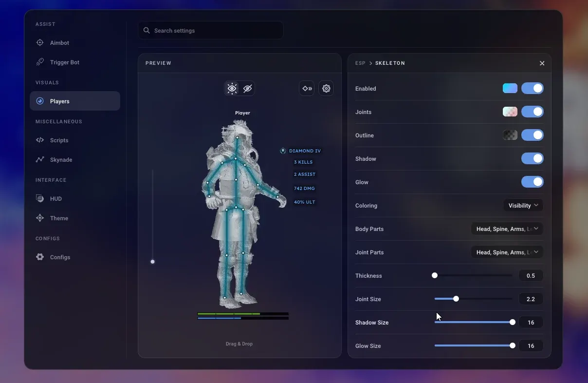
Task: Open the Configs menu item
Action: pos(75,257)
